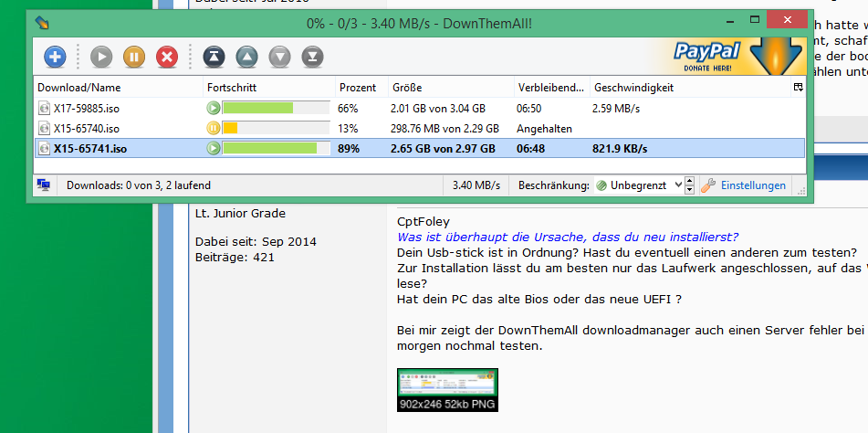This screenshot has width=868, height=433.
Task: Sort by Größe column header
Action: 451,88
